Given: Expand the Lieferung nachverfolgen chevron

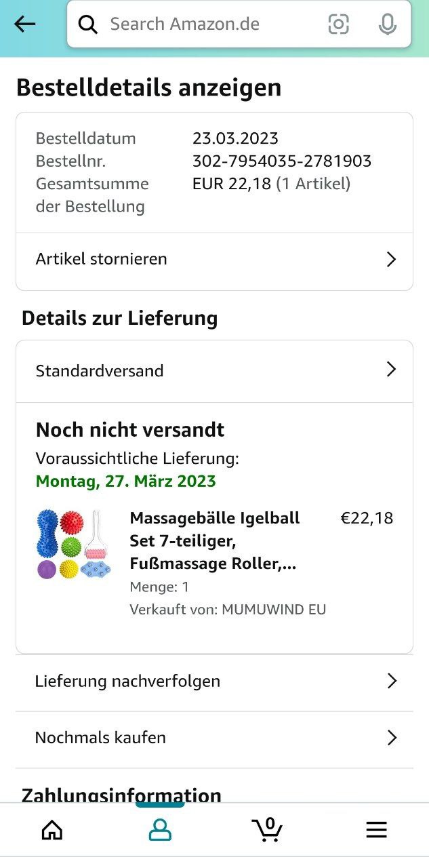Looking at the screenshot, I should click(391, 682).
